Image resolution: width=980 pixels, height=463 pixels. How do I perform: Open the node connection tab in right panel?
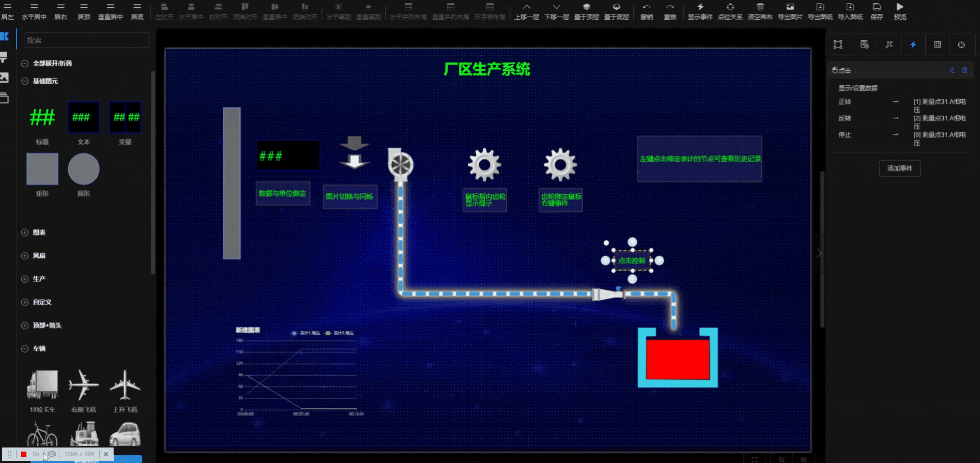click(x=889, y=45)
